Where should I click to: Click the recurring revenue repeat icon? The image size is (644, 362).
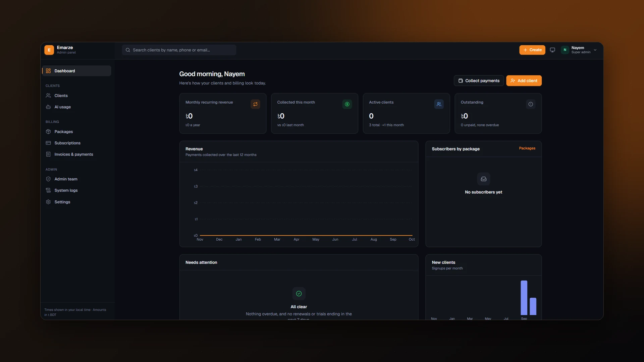tap(255, 104)
